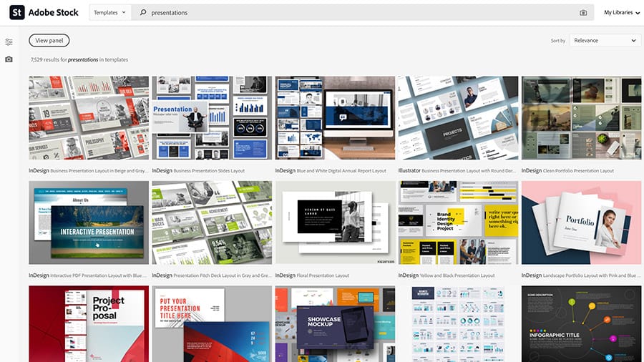
Task: Open Showcase Mockup thumbnail
Action: pos(335,324)
